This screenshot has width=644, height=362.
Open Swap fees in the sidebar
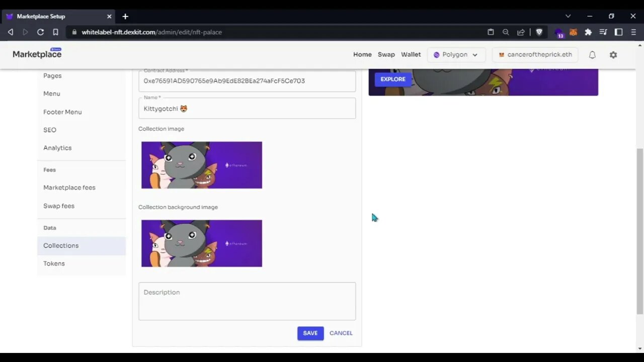click(x=59, y=206)
